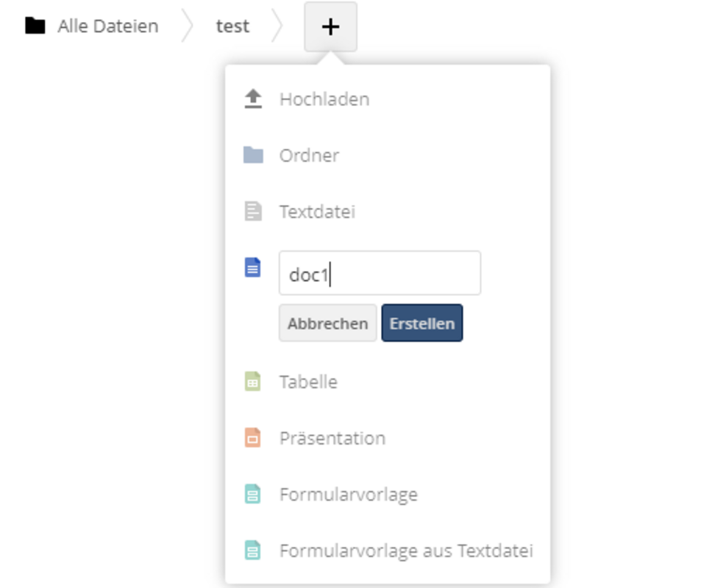Click the orange Präsentation icon
715x588 pixels.
(253, 438)
